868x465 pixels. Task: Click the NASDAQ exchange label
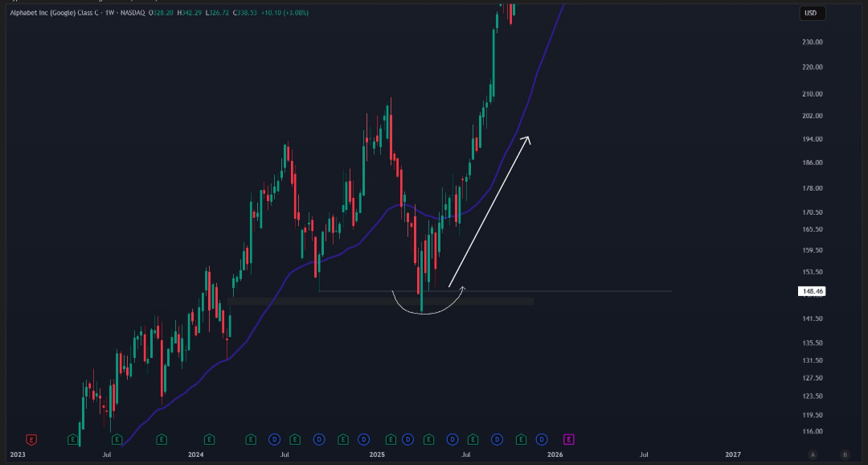coord(132,12)
